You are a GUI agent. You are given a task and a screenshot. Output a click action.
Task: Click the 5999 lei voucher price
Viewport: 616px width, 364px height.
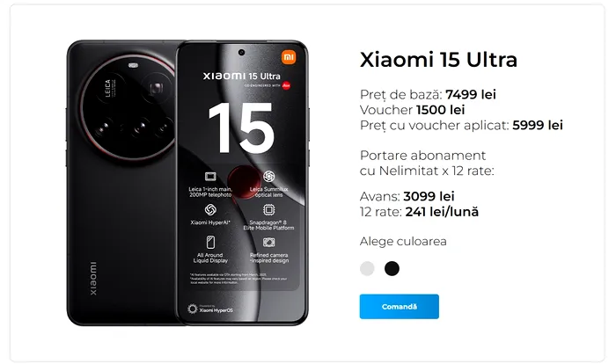click(x=538, y=125)
